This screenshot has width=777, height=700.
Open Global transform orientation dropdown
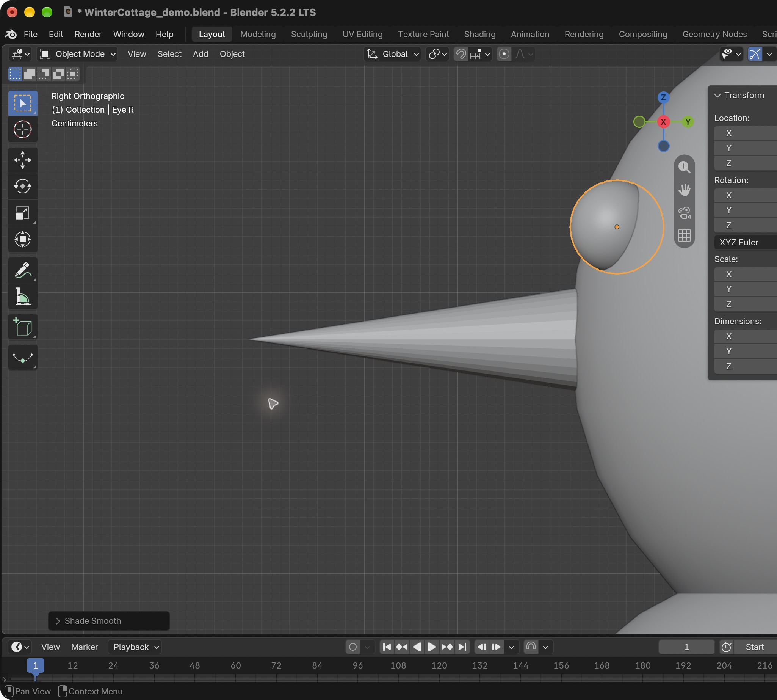coord(392,54)
